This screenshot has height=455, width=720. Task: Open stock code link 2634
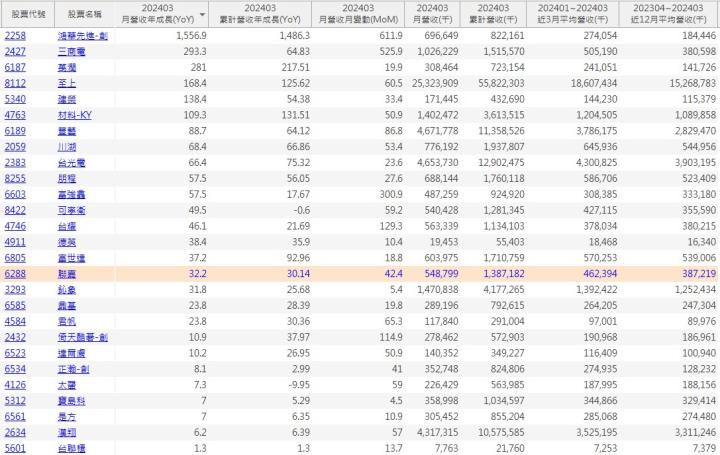point(15,433)
